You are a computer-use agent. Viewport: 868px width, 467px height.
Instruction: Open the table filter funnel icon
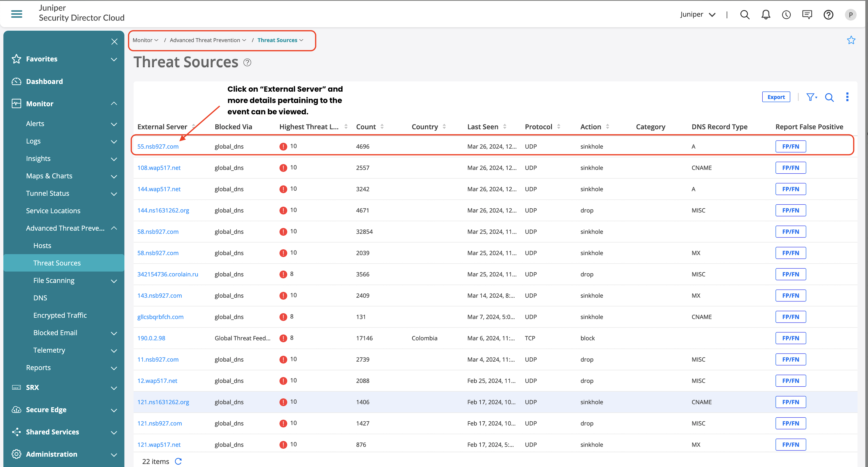click(x=811, y=97)
